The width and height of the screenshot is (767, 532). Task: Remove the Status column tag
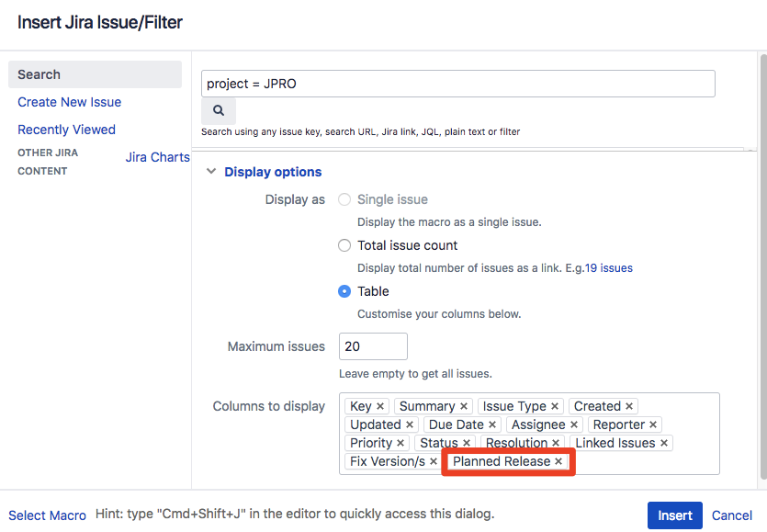[466, 443]
